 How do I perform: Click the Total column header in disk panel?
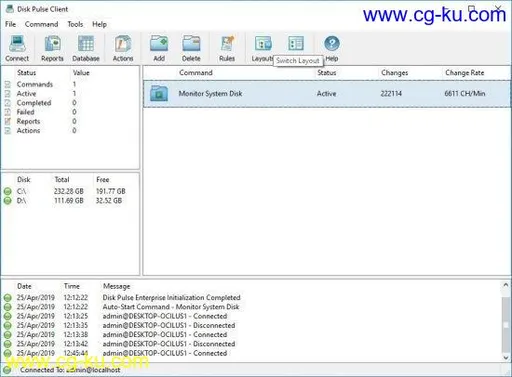62,180
